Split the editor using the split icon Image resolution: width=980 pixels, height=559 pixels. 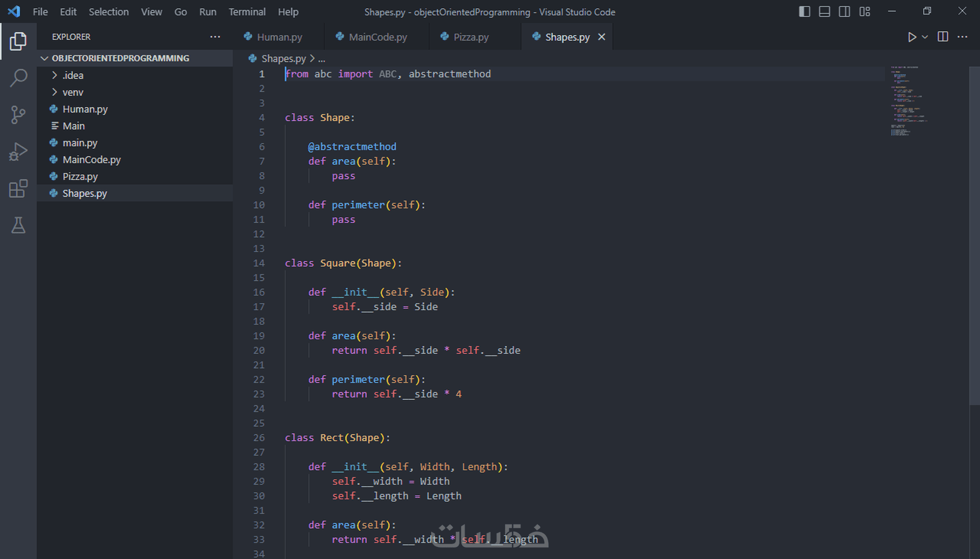point(943,36)
